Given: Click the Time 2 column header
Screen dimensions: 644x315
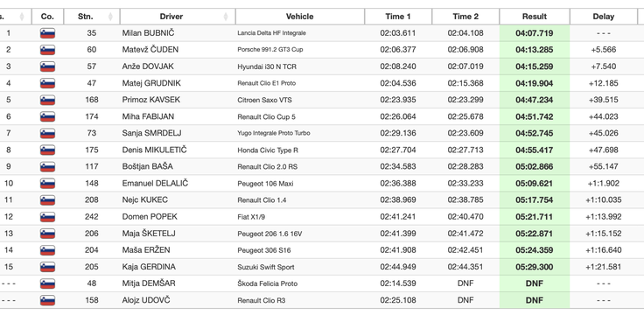Looking at the screenshot, I should pos(465,17).
